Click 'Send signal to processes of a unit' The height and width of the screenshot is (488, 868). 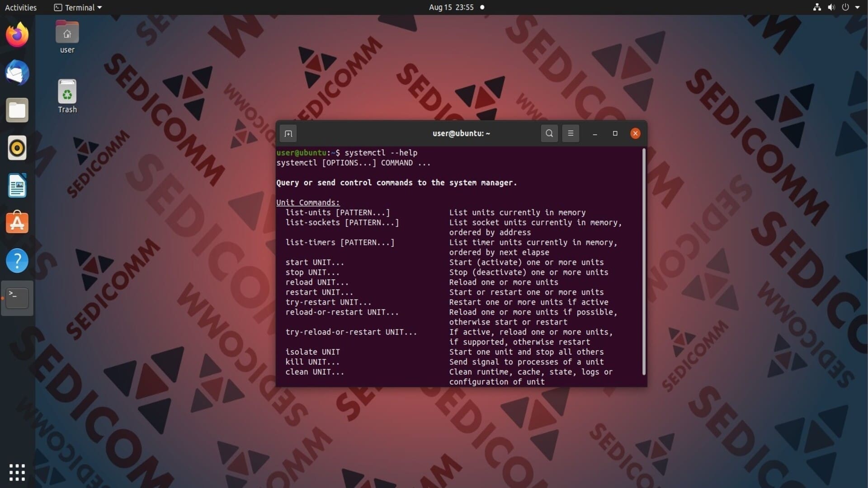coord(526,361)
